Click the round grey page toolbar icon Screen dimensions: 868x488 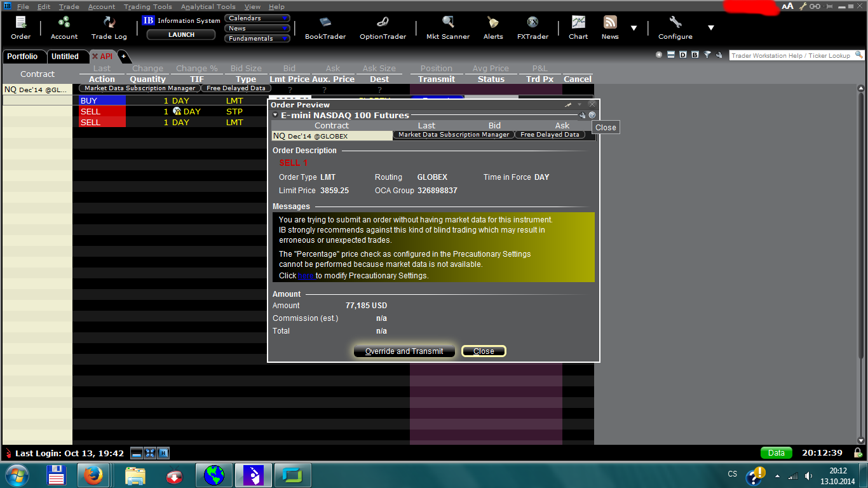coord(659,55)
